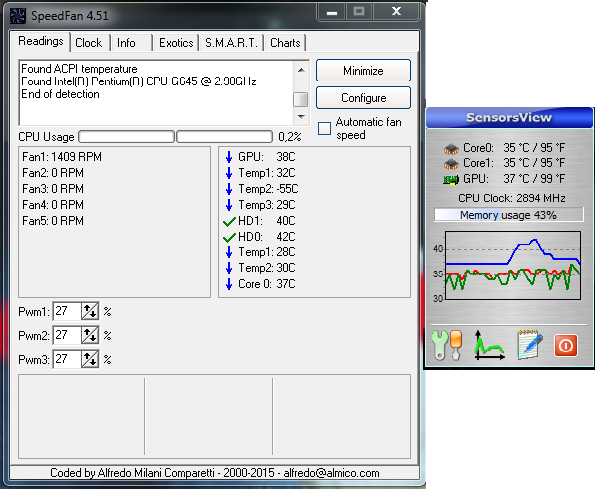The height and width of the screenshot is (489, 595).
Task: Click the second CPU Usage progress bar
Action: coord(225,137)
